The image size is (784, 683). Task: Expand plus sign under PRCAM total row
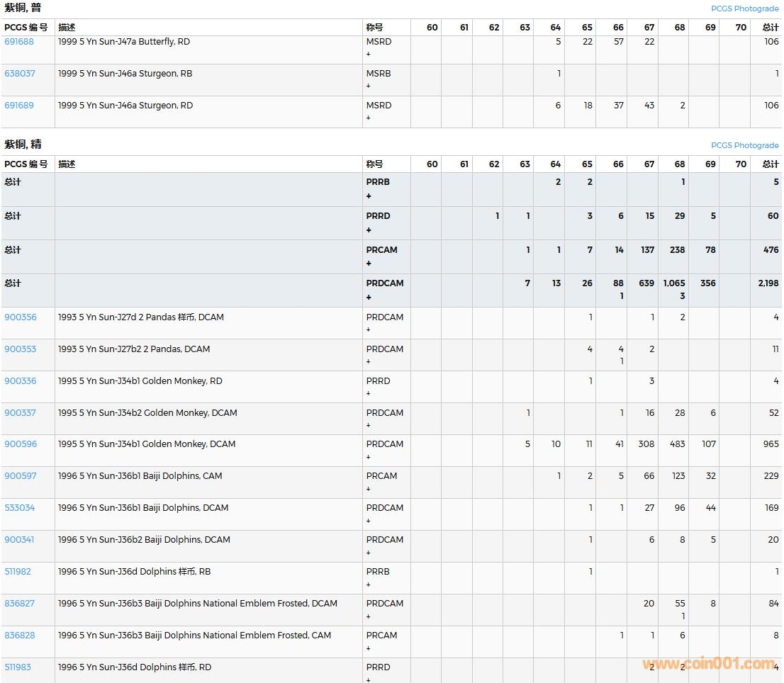(369, 264)
